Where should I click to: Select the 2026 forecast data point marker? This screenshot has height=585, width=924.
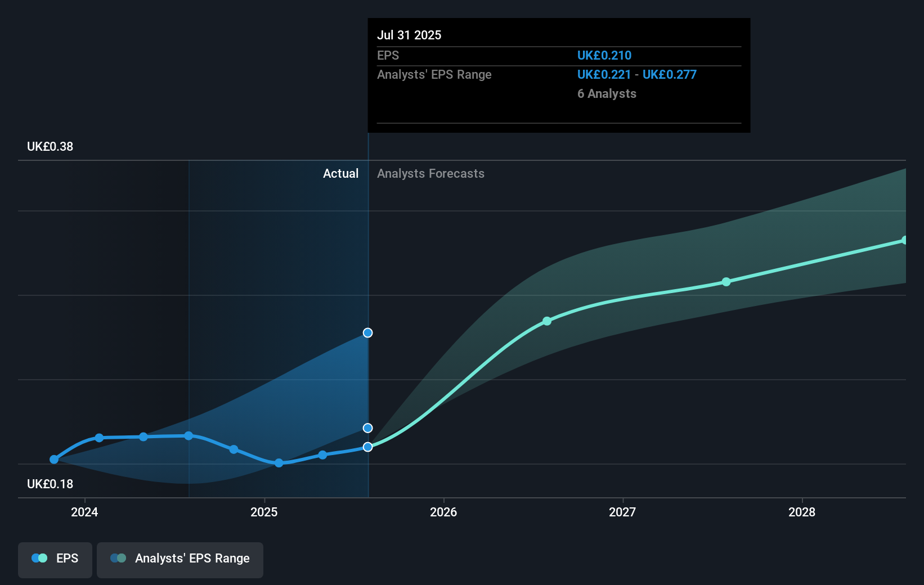tap(546, 321)
